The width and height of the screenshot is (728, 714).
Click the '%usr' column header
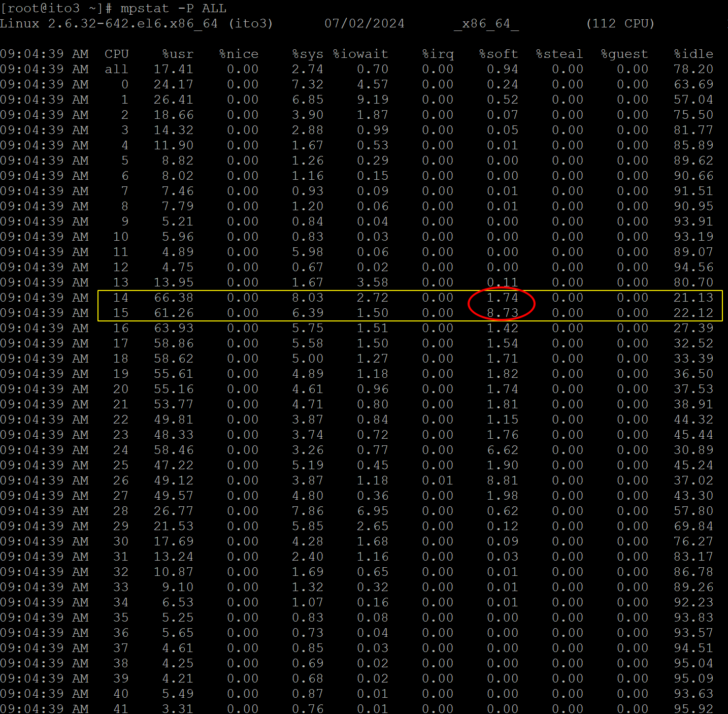tap(178, 54)
